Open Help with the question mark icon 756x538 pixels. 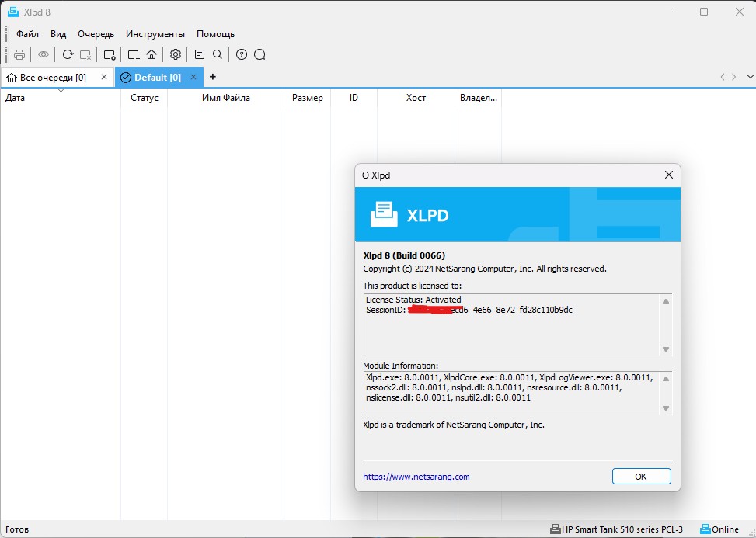pyautogui.click(x=242, y=55)
